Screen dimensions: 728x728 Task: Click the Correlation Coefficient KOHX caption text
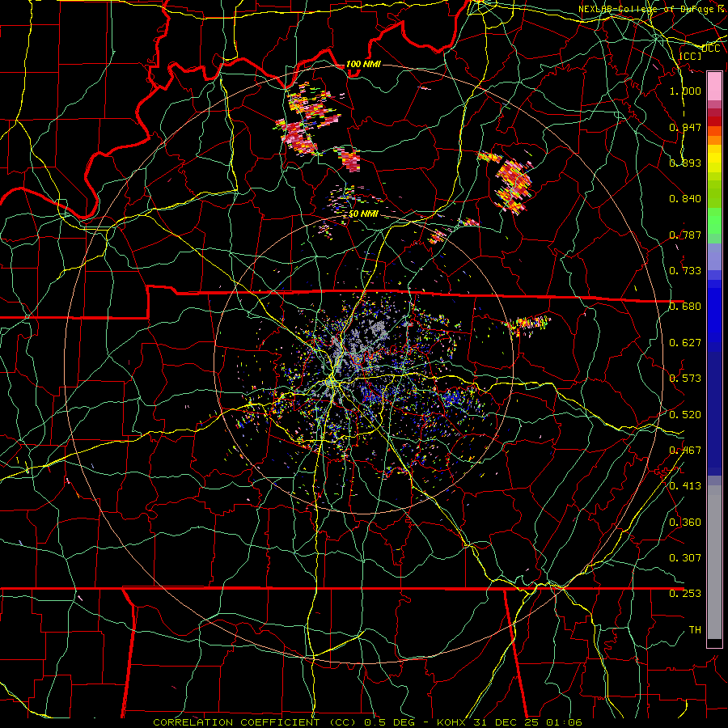tap(367, 722)
